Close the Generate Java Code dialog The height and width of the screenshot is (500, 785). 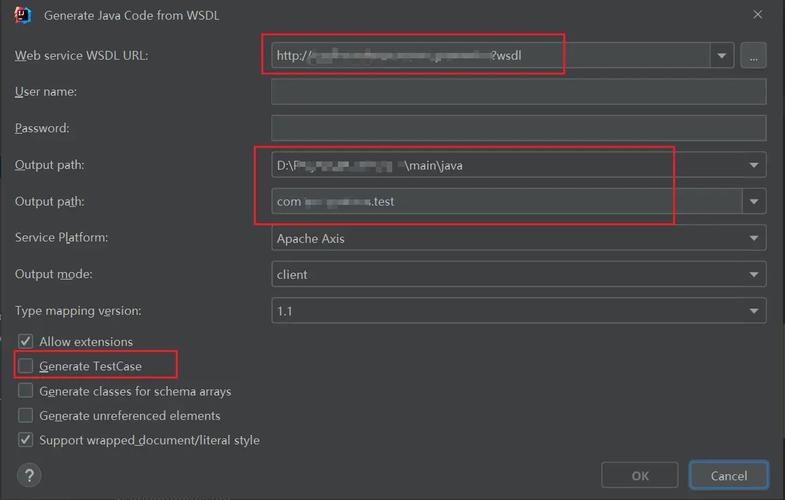tap(757, 15)
